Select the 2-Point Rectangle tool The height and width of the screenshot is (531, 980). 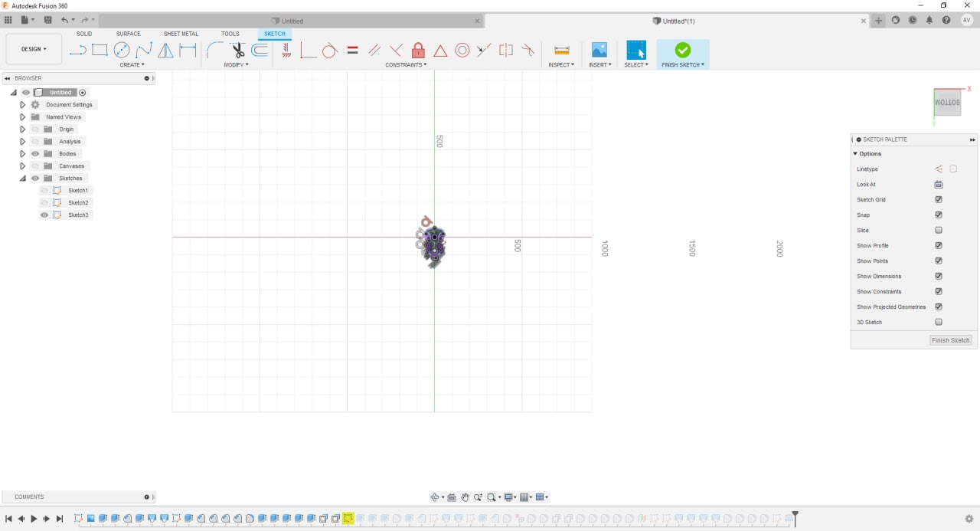pos(100,51)
